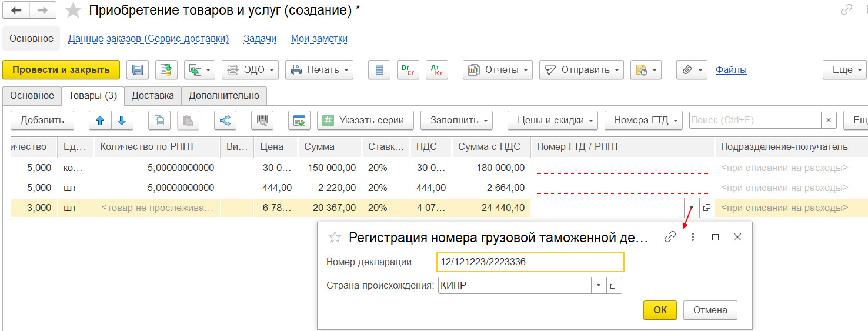The width and height of the screenshot is (868, 331).
Task: Move row up with blue up arrow
Action: 100,121
